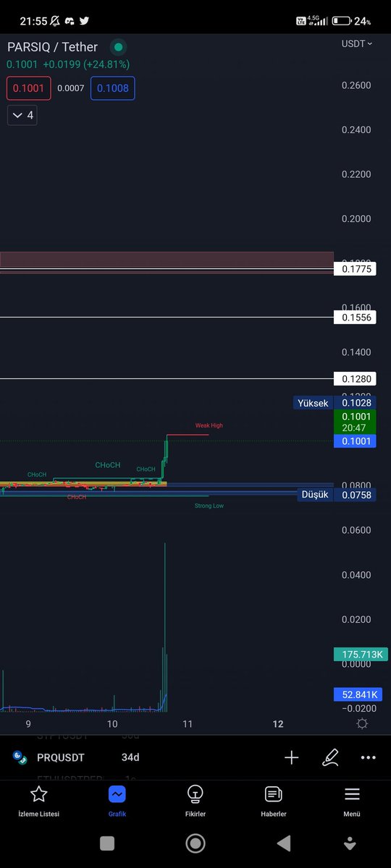Viewport: 391px width, 868px height.
Task: Tap the date 11 on time axis
Action: [188, 723]
